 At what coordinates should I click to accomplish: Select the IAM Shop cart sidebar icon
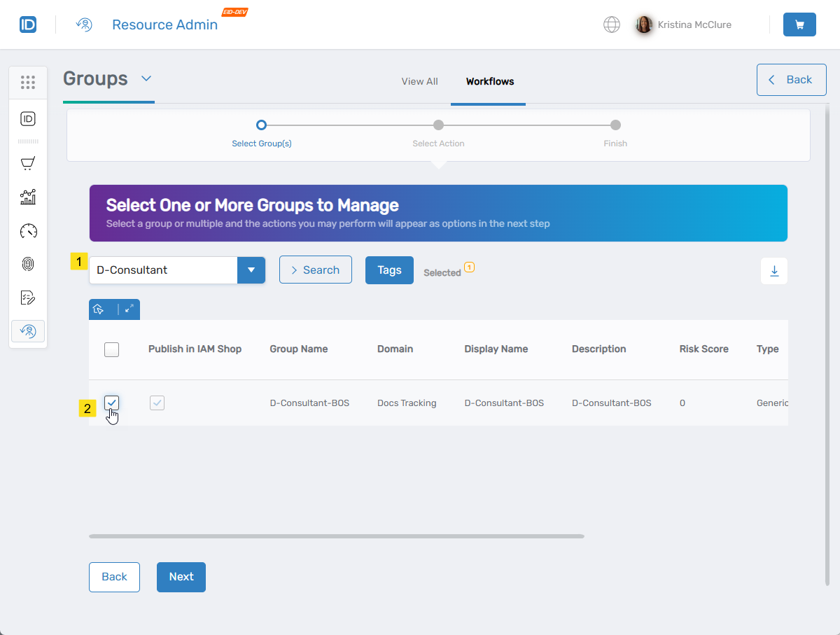(28, 164)
